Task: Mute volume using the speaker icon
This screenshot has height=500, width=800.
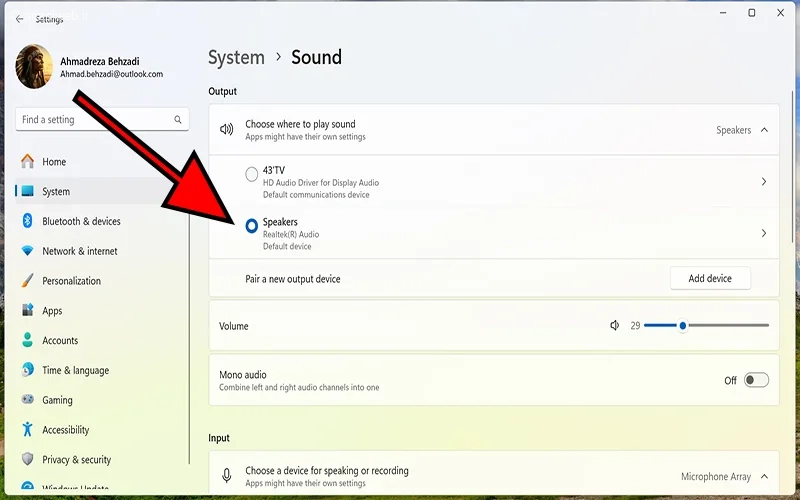Action: point(615,326)
